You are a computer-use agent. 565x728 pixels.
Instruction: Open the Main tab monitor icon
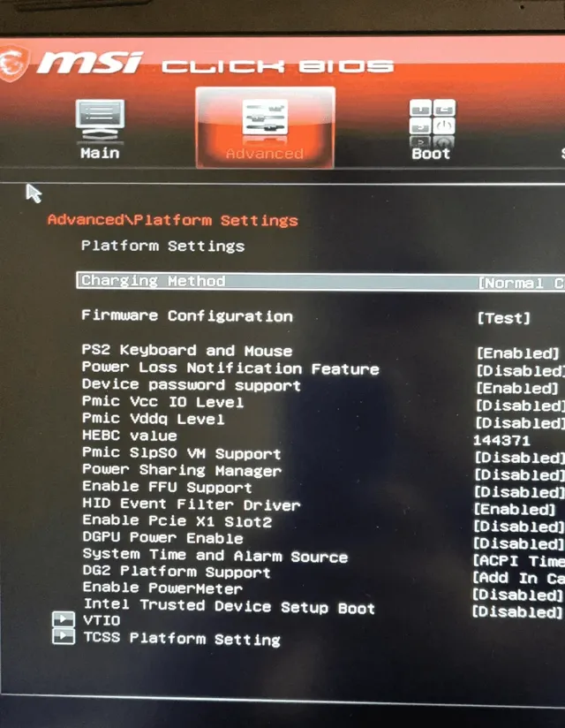pos(100,120)
